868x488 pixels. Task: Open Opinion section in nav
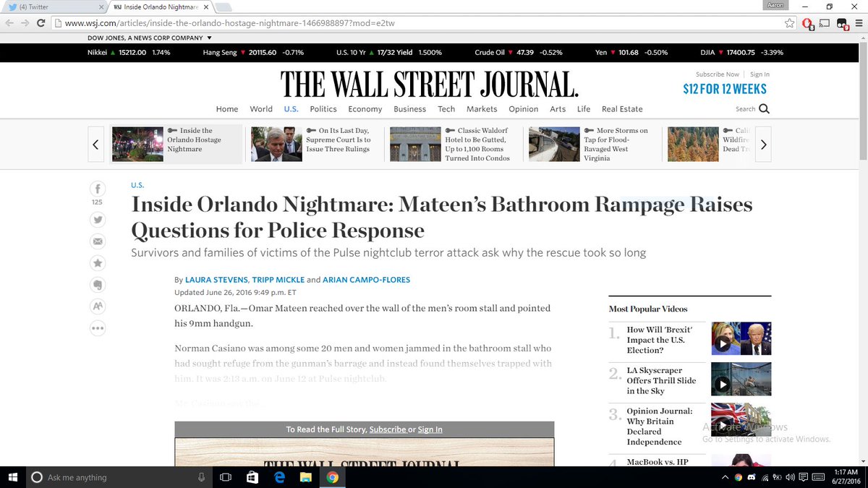coord(524,109)
